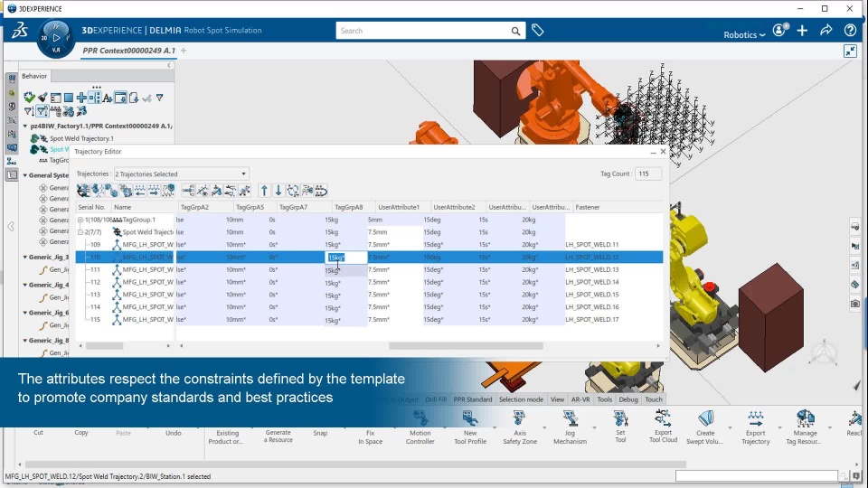Image resolution: width=868 pixels, height=488 pixels.
Task: Collapse the Spot Weld Trajectory row in table
Action: tap(80, 232)
